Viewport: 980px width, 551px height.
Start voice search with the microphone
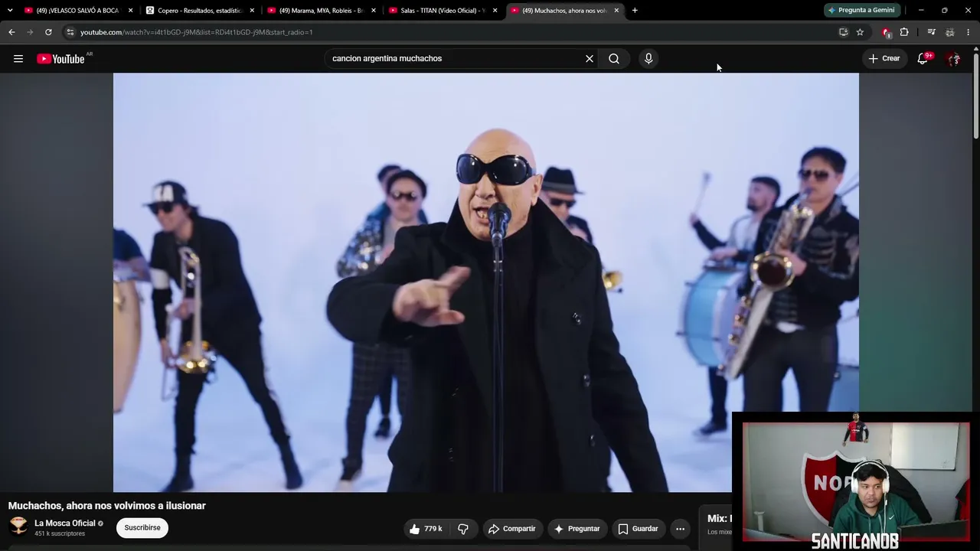point(648,59)
